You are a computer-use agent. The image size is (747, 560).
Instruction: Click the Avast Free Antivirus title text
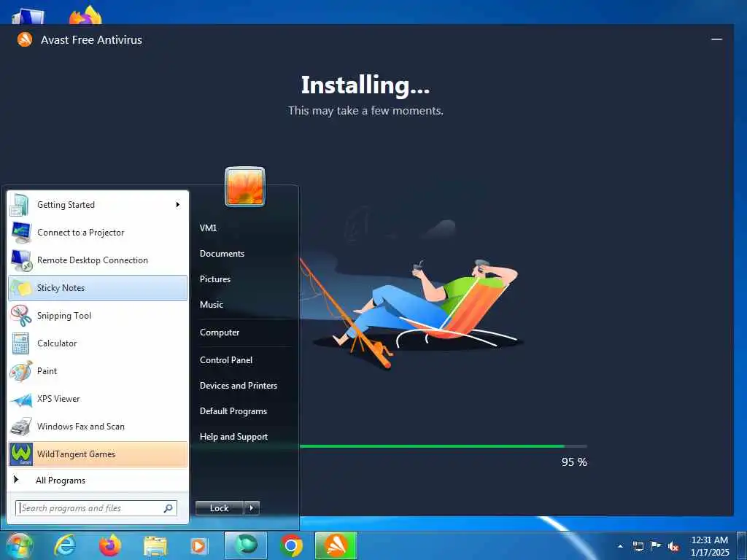tap(91, 40)
